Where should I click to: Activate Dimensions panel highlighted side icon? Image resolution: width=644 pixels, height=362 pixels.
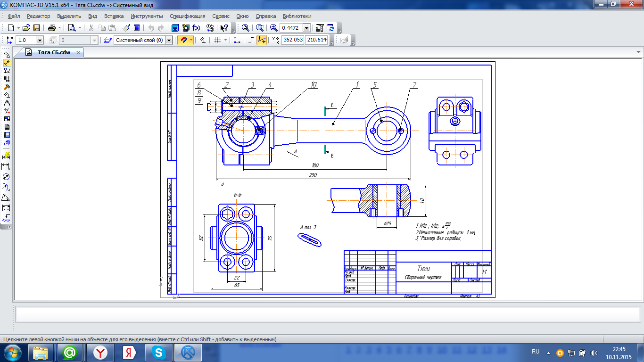coord(7,63)
